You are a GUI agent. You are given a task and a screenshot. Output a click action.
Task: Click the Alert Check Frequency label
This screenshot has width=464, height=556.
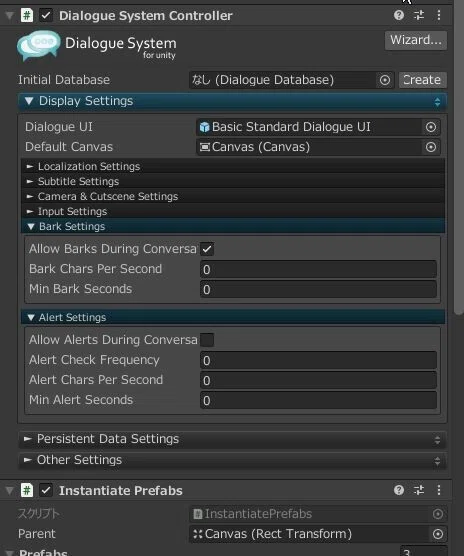click(x=94, y=360)
